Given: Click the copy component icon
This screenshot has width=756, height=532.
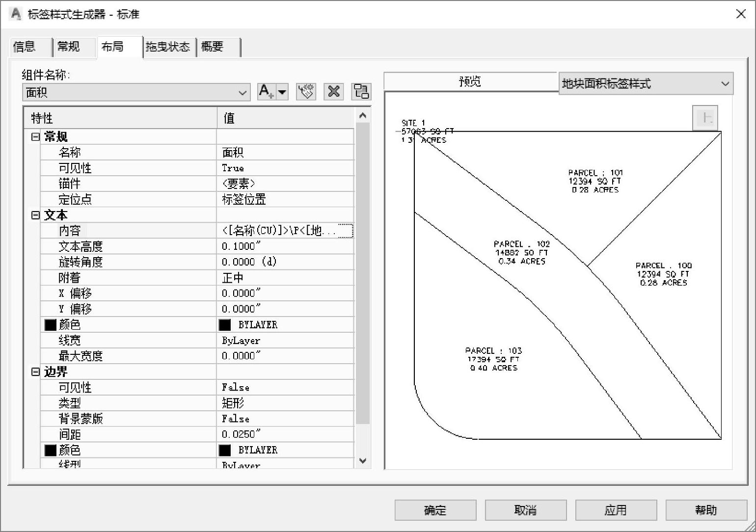Looking at the screenshot, I should pyautogui.click(x=306, y=92).
